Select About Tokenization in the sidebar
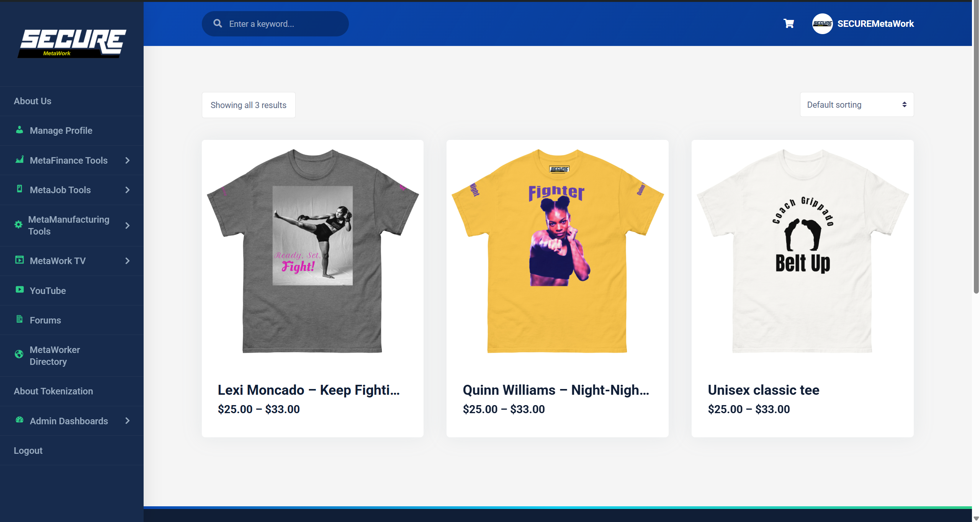This screenshot has height=522, width=980. point(53,391)
